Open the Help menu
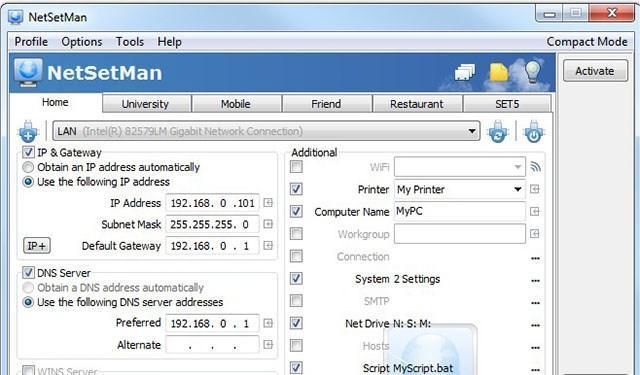The image size is (640, 375). click(169, 42)
